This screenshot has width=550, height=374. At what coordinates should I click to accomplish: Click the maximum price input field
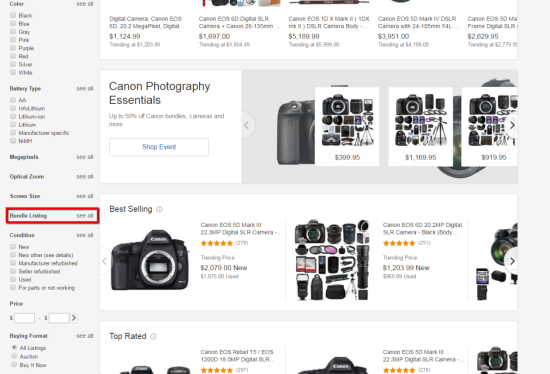click(59, 318)
